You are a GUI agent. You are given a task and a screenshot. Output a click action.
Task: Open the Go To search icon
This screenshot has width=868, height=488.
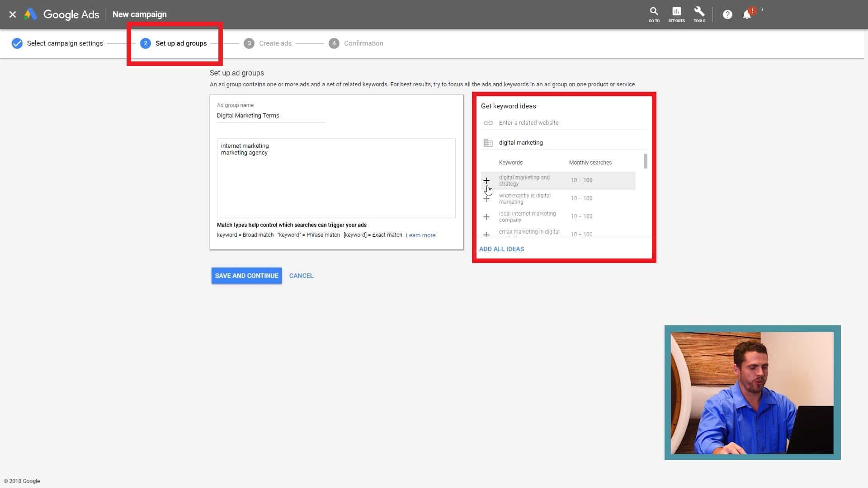(654, 14)
